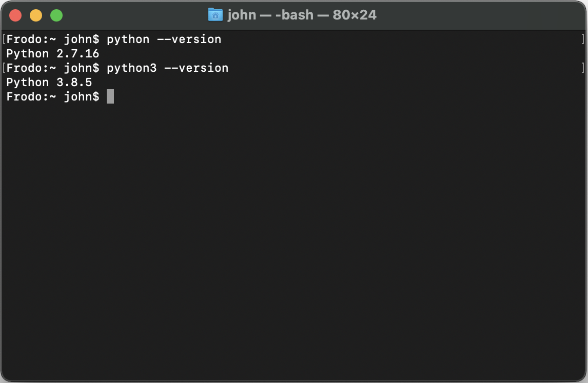588x383 pixels.
Task: Click the first "Frodo:~ john$" prompt
Action: 53,39
